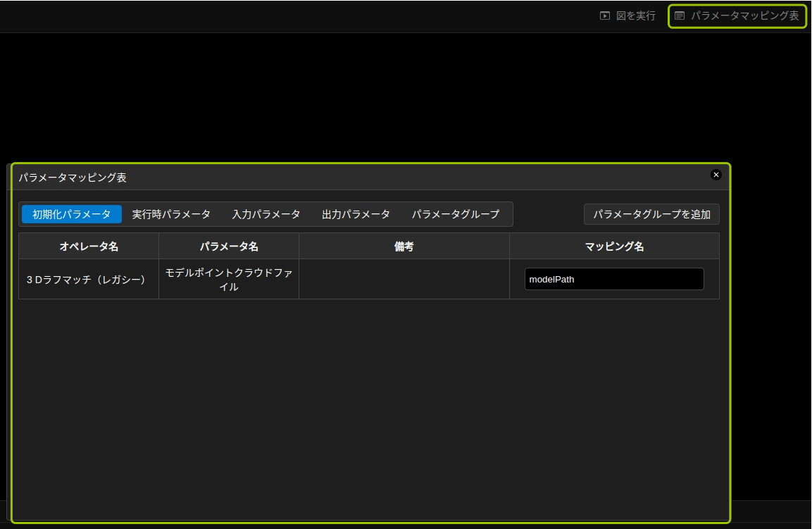Screen dimensions: 812x529
Task: Go to the パラメータグループ tab
Action: [456, 214]
